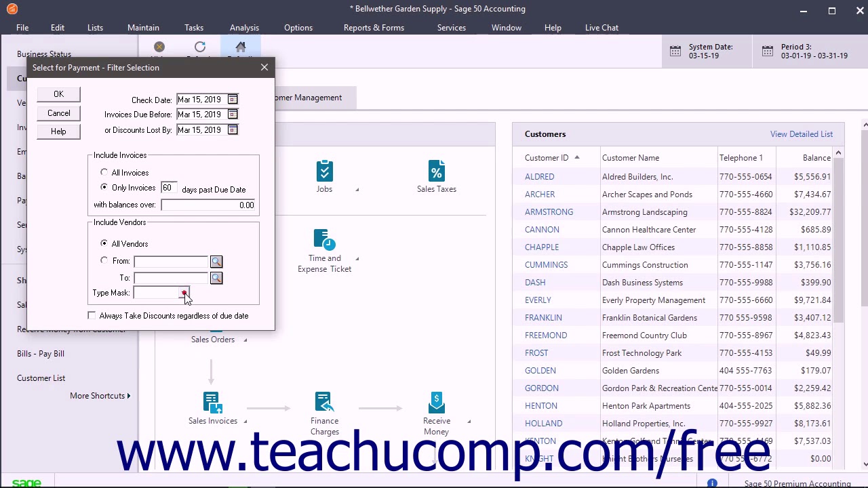Open the Check Date calendar picker
Viewport: 868px width, 488px height.
(x=233, y=100)
